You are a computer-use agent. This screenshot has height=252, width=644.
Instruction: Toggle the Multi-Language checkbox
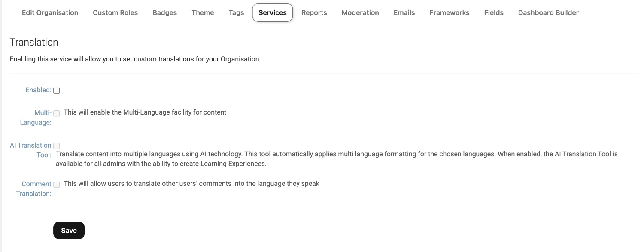coord(56,113)
